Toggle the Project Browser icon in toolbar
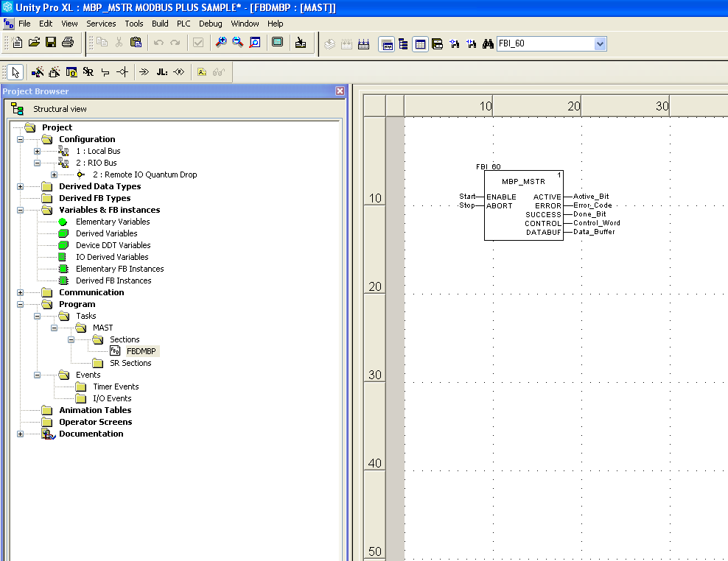The width and height of the screenshot is (728, 561). tap(386, 44)
